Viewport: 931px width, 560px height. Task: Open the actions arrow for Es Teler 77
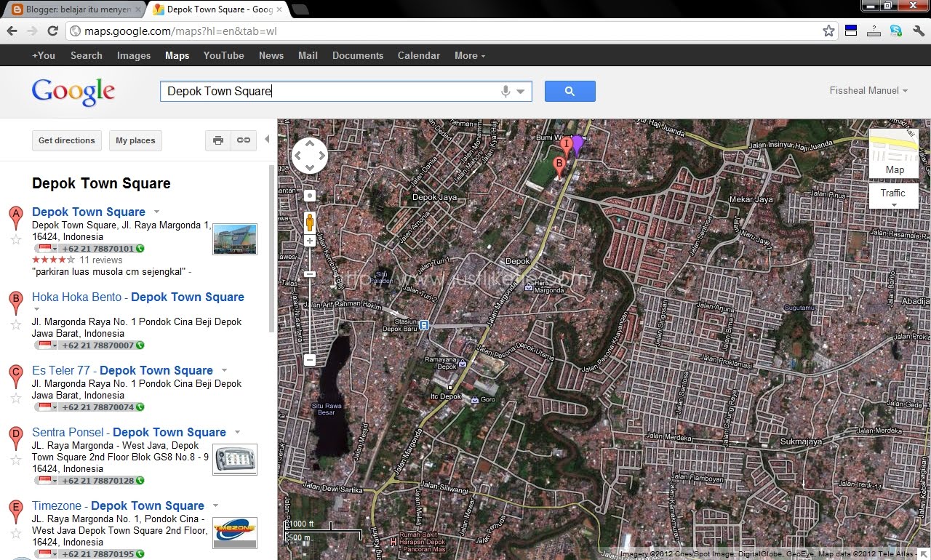pyautogui.click(x=224, y=371)
